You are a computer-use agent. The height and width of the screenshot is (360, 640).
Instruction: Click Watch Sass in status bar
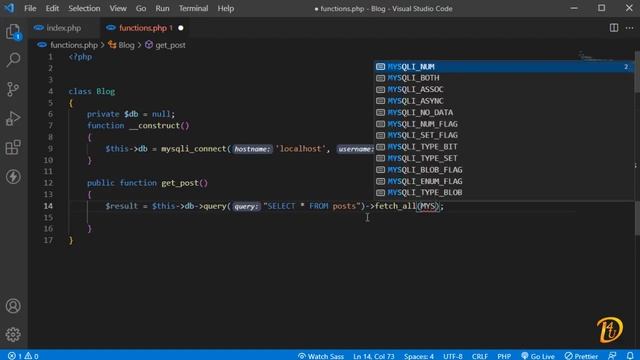(x=321, y=356)
